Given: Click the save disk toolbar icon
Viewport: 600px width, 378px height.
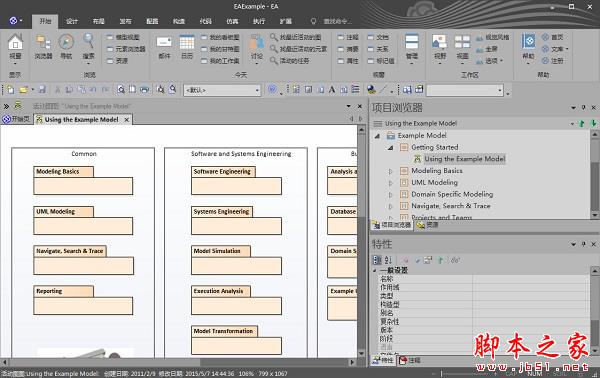Looking at the screenshot, I should 42,90.
